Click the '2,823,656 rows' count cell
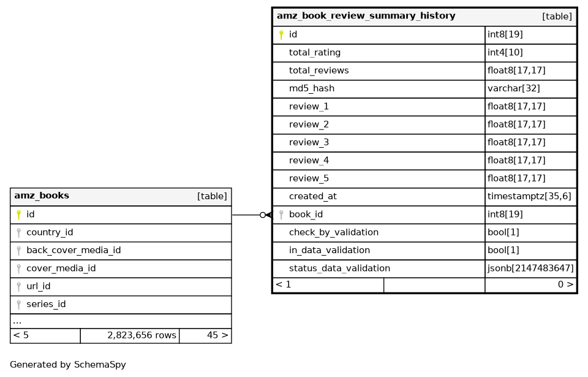 [x=141, y=335]
